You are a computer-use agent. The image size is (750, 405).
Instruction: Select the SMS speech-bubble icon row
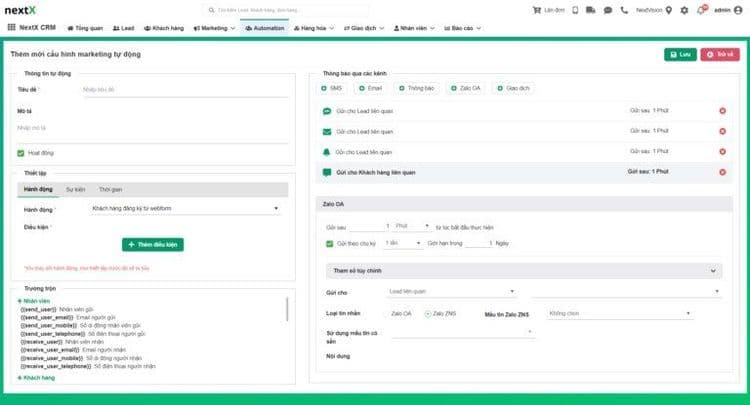(327, 111)
